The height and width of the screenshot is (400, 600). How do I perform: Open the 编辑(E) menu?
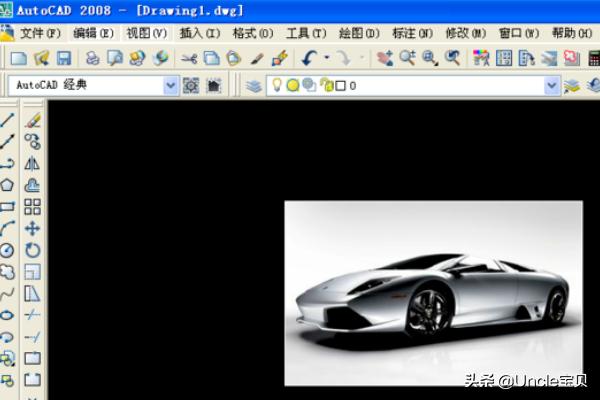click(x=94, y=34)
